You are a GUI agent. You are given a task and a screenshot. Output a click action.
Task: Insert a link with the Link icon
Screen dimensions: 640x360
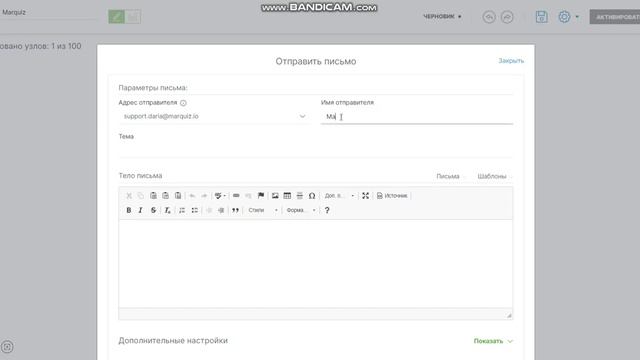click(236, 196)
